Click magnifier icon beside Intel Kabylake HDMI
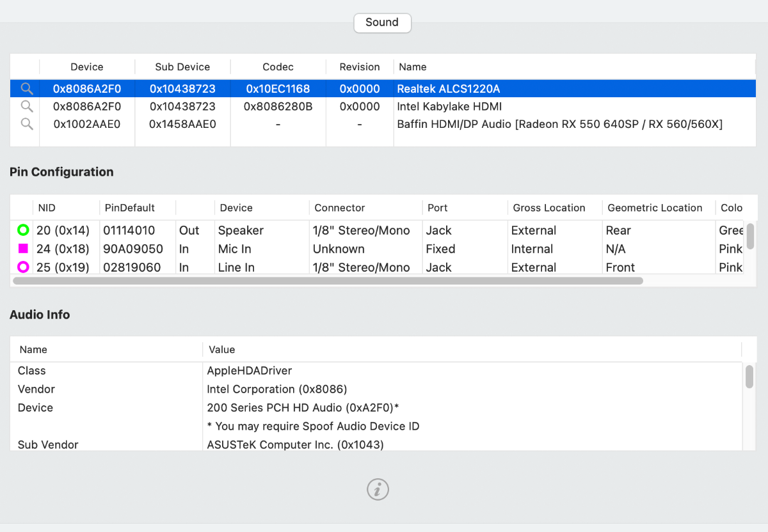 (x=27, y=106)
